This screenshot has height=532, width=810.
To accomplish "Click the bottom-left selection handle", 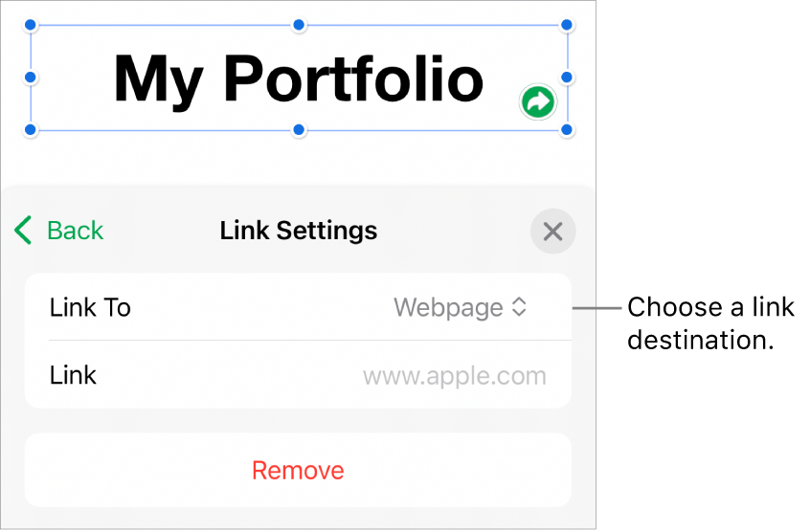I will tap(31, 129).
